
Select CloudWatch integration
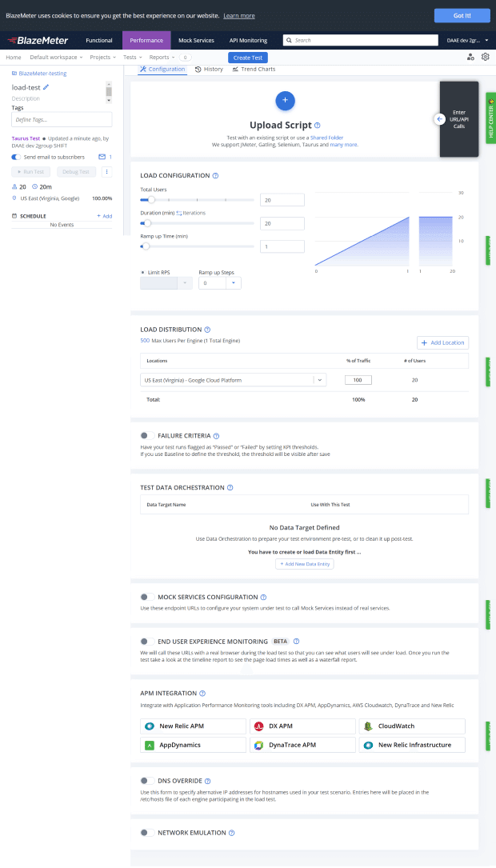412,726
